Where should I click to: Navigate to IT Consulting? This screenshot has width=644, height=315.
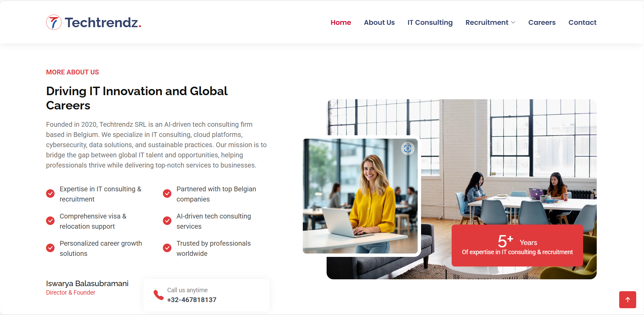click(x=430, y=22)
